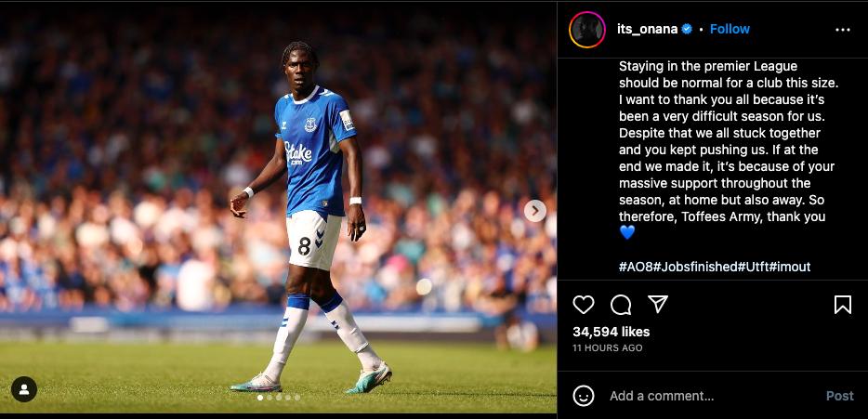Open comments via the speech bubble icon

pyautogui.click(x=621, y=305)
